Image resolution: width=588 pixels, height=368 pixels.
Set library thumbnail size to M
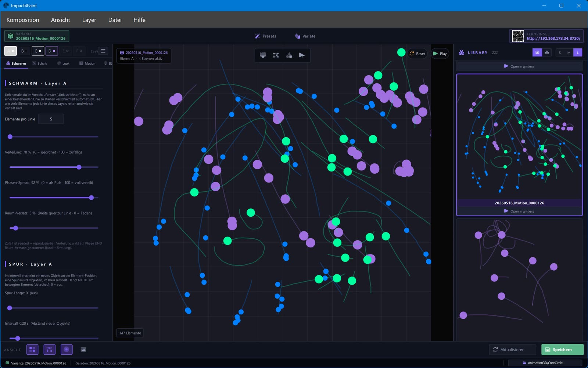pyautogui.click(x=569, y=53)
